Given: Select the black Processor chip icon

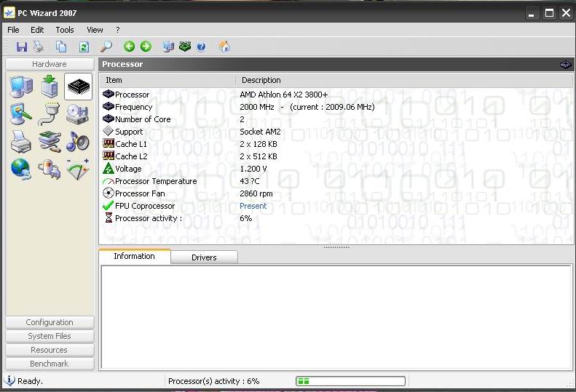Looking at the screenshot, I should point(78,87).
